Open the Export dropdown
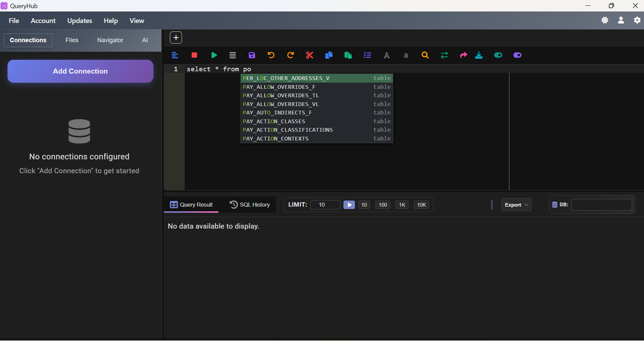Screen dimensions: 644x341 (516, 205)
